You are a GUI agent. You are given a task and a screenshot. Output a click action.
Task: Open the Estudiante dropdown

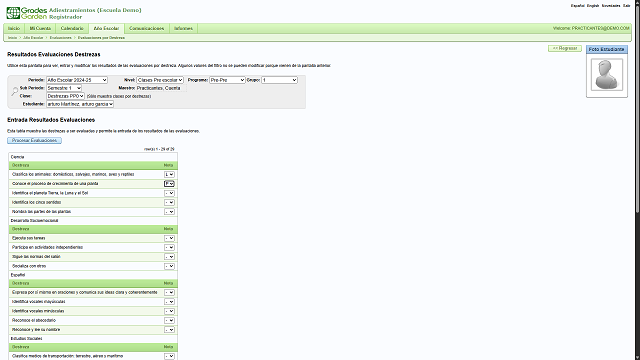pos(80,104)
